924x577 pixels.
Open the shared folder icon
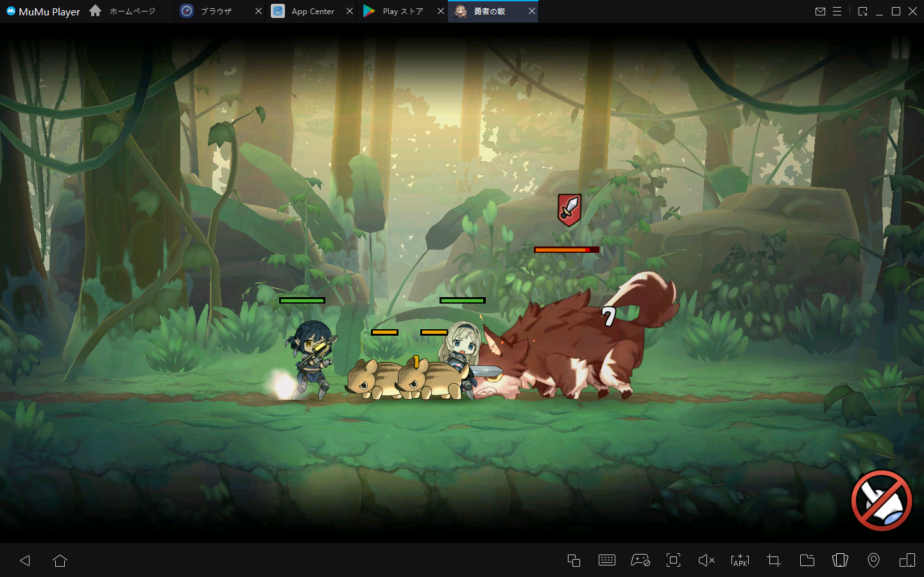(807, 560)
